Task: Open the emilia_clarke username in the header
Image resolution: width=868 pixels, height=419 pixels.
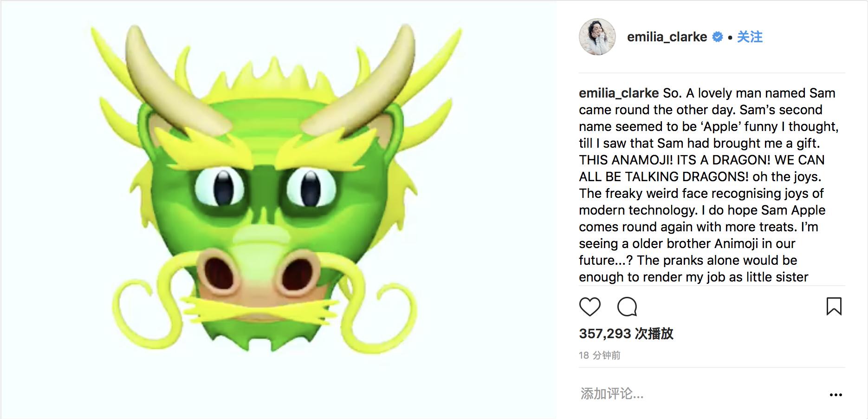Action: click(x=667, y=37)
